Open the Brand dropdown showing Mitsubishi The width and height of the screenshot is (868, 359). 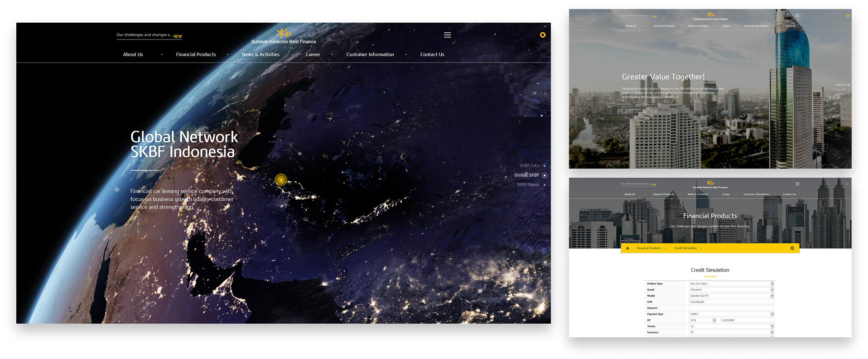click(x=731, y=290)
